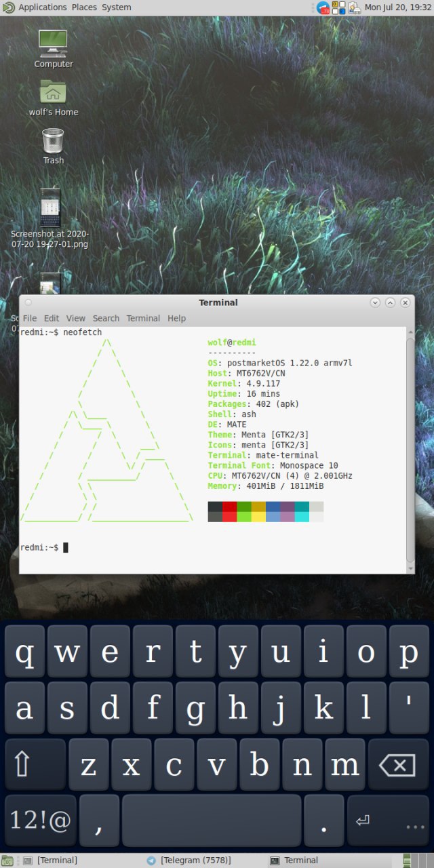Tap the apostrophe key on keyboard
Screen dimensions: 434x868
pos(409,709)
